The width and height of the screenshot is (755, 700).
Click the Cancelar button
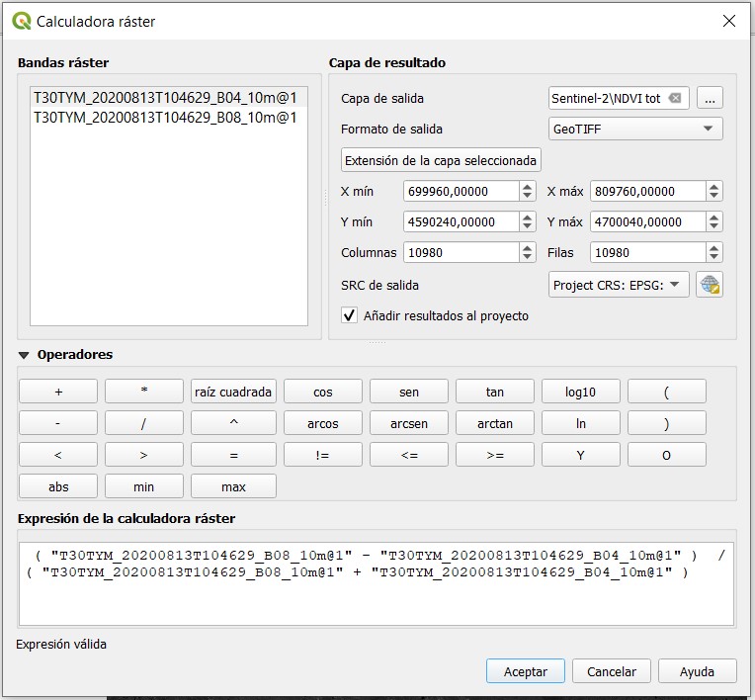612,671
